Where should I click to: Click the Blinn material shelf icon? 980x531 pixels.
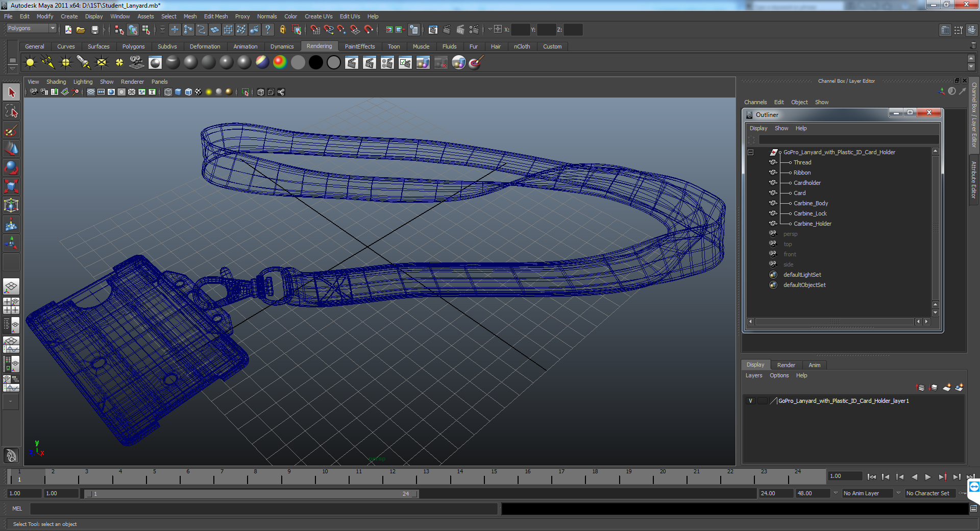coord(191,63)
